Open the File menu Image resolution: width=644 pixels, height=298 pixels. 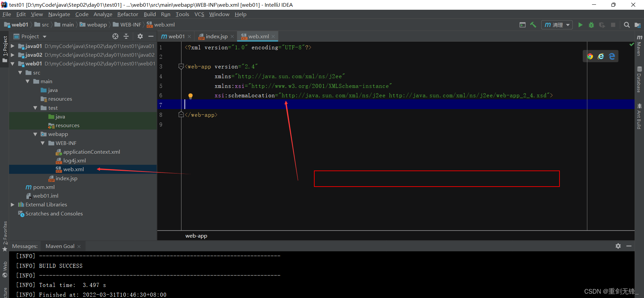pos(7,14)
